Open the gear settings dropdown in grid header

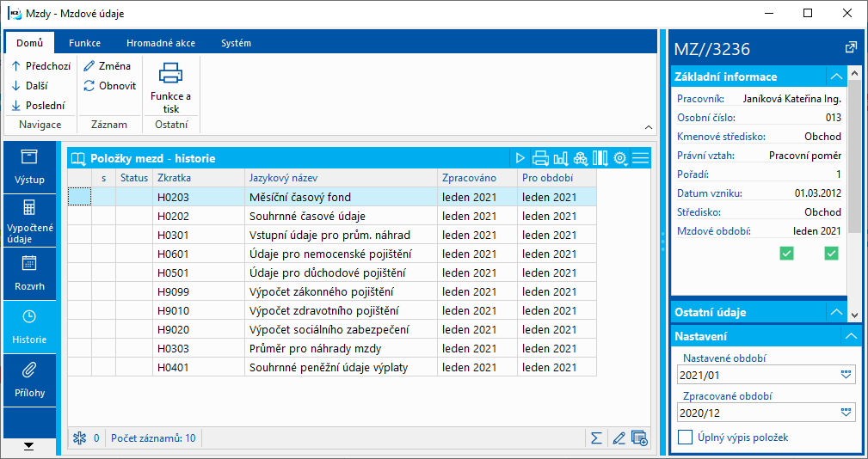pos(620,159)
